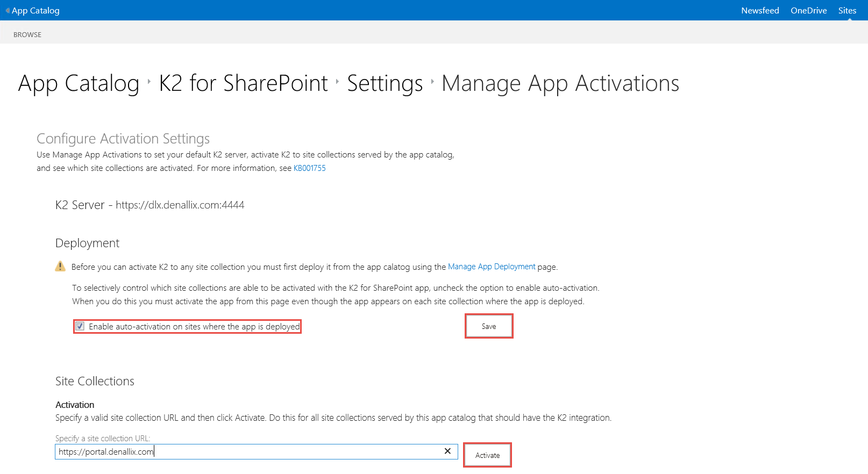
Task: Open the Settings breadcrumb item
Action: (385, 83)
